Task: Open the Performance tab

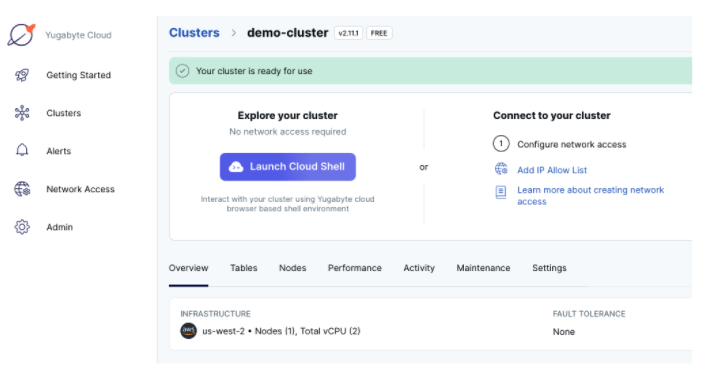Action: [x=354, y=268]
